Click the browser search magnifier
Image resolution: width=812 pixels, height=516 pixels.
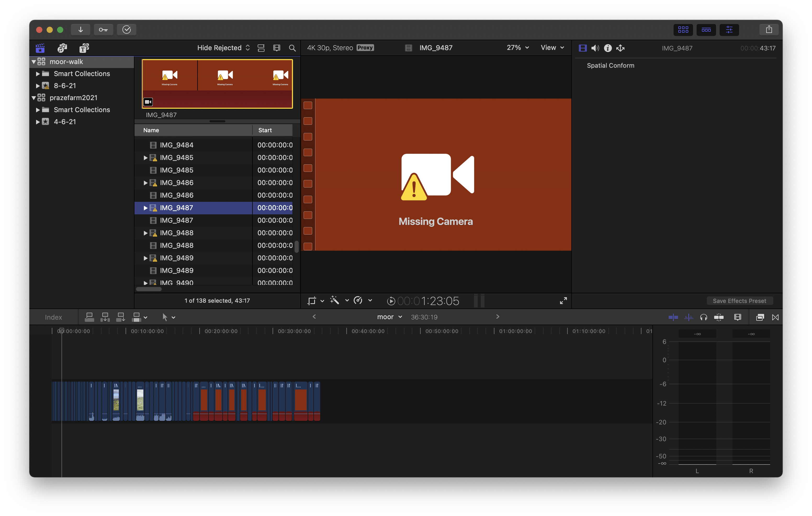292,48
